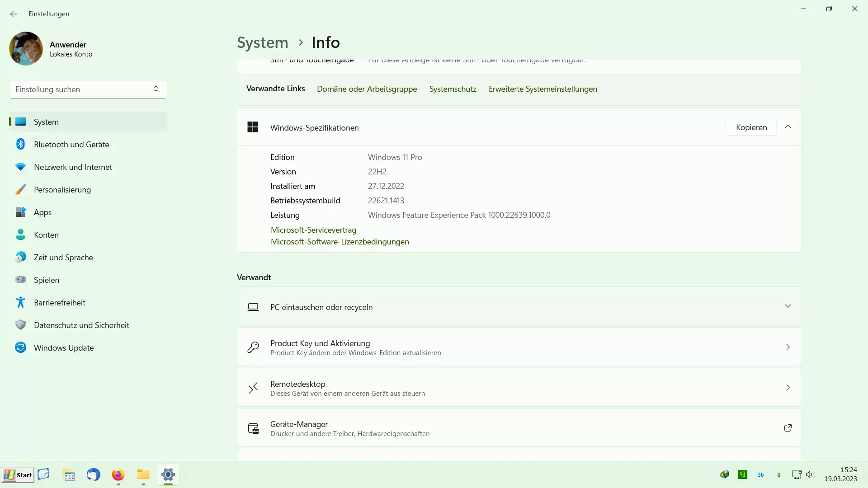Click the install date 27.12.2022
The image size is (868, 488).
(386, 186)
